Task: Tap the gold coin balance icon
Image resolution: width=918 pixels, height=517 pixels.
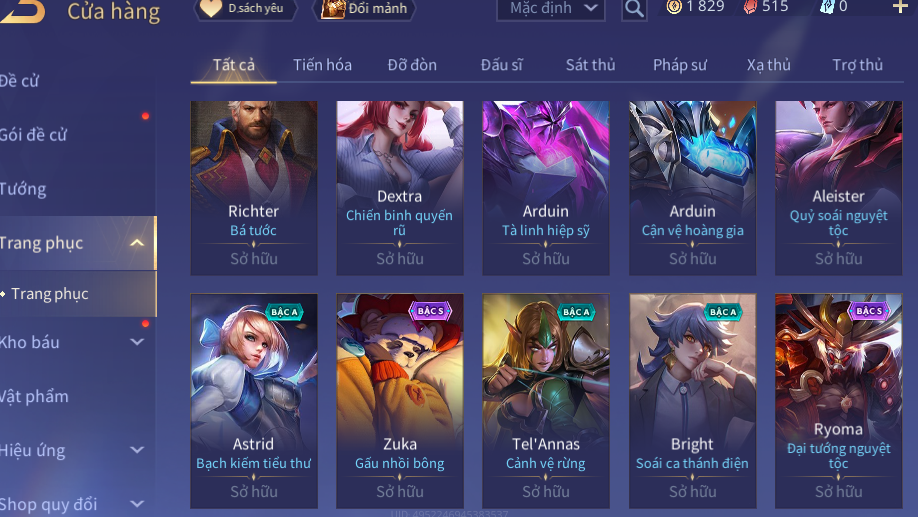Action: [x=674, y=7]
